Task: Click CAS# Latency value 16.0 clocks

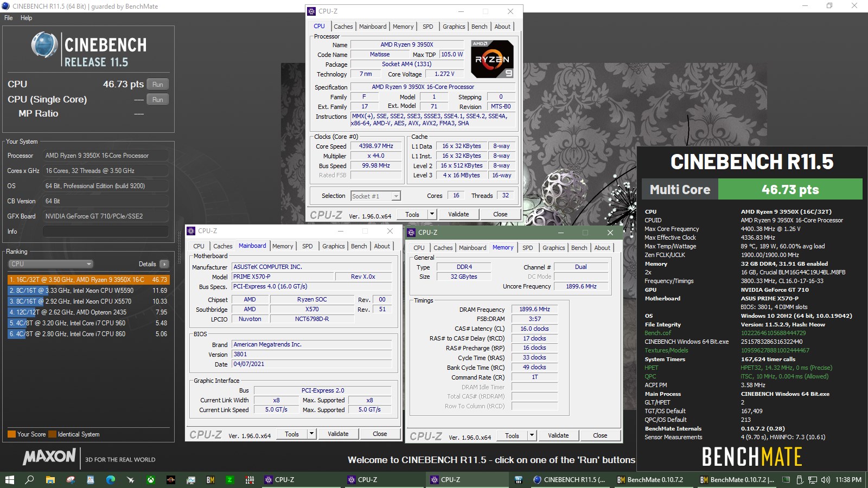Action: pyautogui.click(x=534, y=329)
